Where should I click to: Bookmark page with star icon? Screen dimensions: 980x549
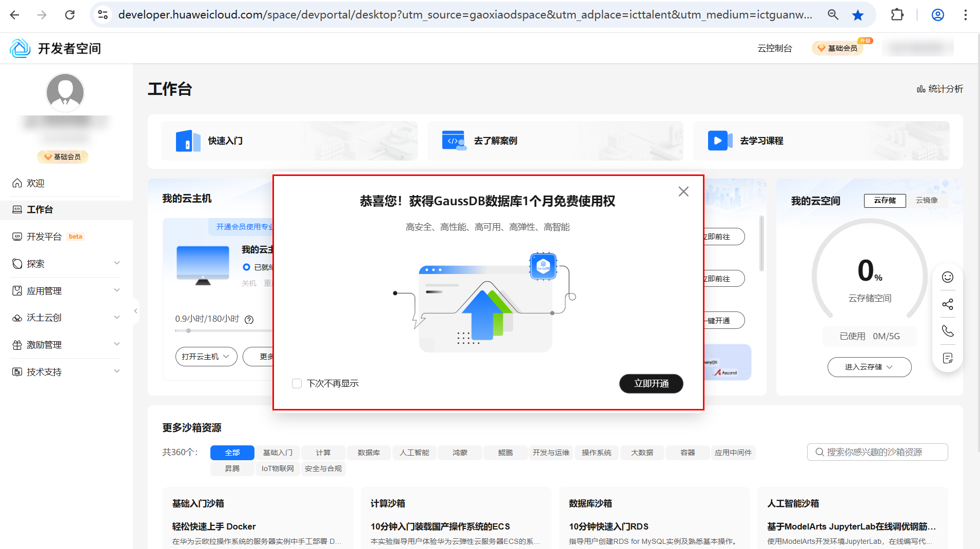[x=857, y=15]
